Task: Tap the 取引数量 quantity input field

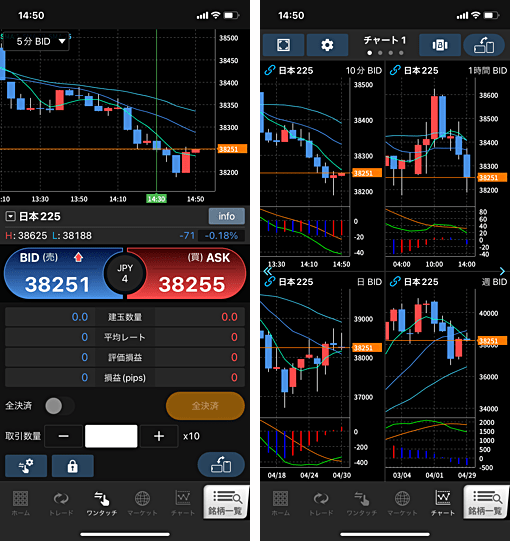Action: (x=111, y=436)
